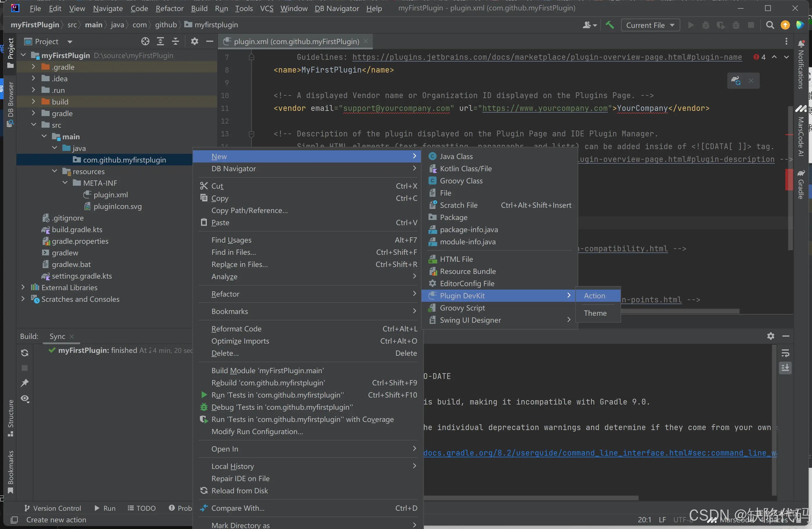Open the Tools menu in menu bar
Image resolution: width=812 pixels, height=529 pixels.
[x=244, y=8]
